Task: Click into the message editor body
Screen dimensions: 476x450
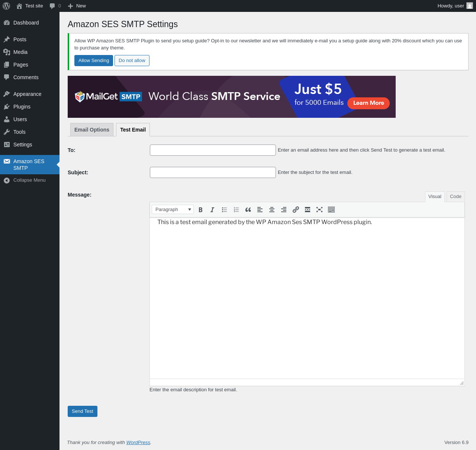Action: click(307, 298)
